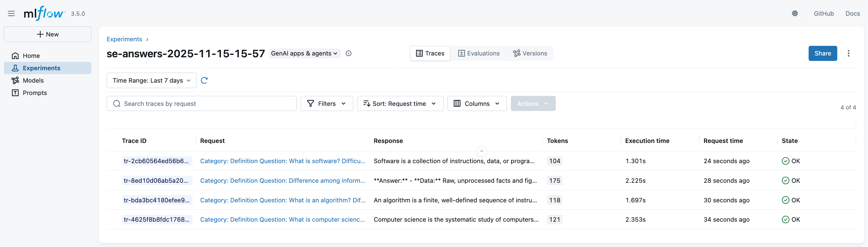Open the Filters dropdown
The image size is (868, 247).
pos(326,103)
